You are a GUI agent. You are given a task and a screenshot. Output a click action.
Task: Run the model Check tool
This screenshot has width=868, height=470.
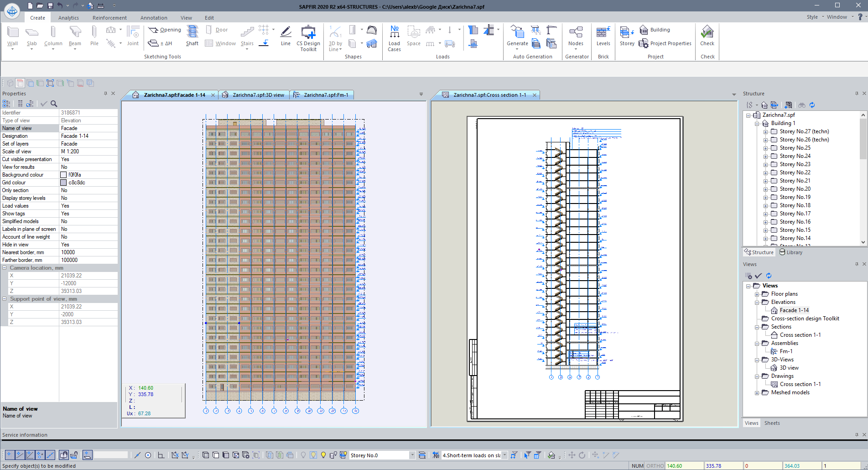tap(707, 37)
